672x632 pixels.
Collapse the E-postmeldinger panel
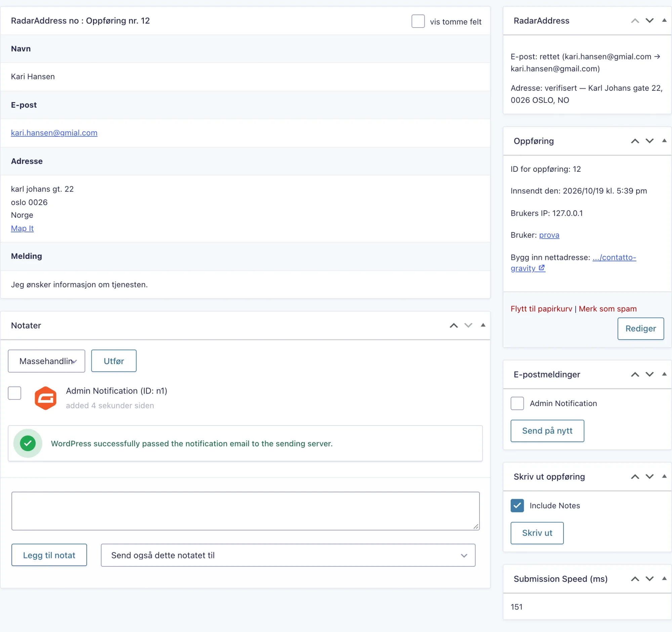tap(664, 374)
